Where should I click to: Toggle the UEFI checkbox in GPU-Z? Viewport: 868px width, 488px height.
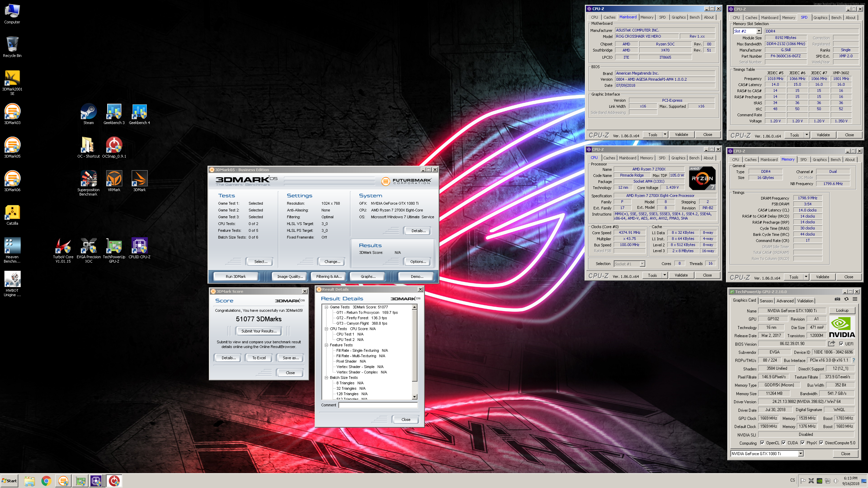coord(841,344)
